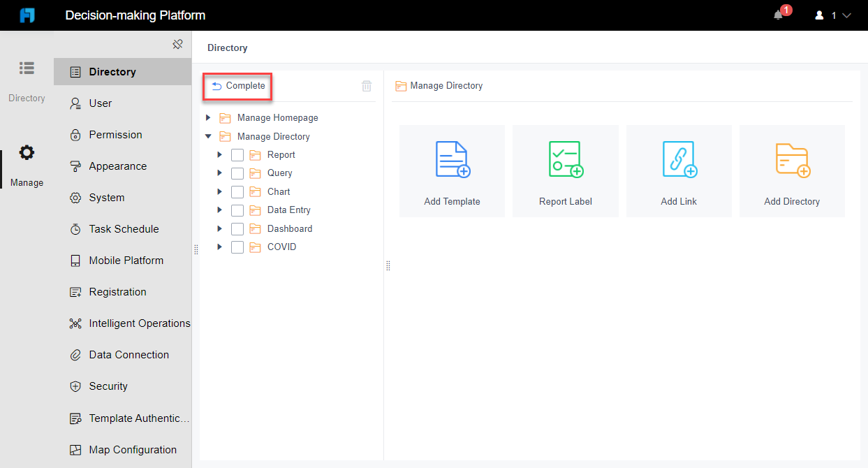Select the Data Entry checkbox
The height and width of the screenshot is (468, 868).
click(x=237, y=210)
